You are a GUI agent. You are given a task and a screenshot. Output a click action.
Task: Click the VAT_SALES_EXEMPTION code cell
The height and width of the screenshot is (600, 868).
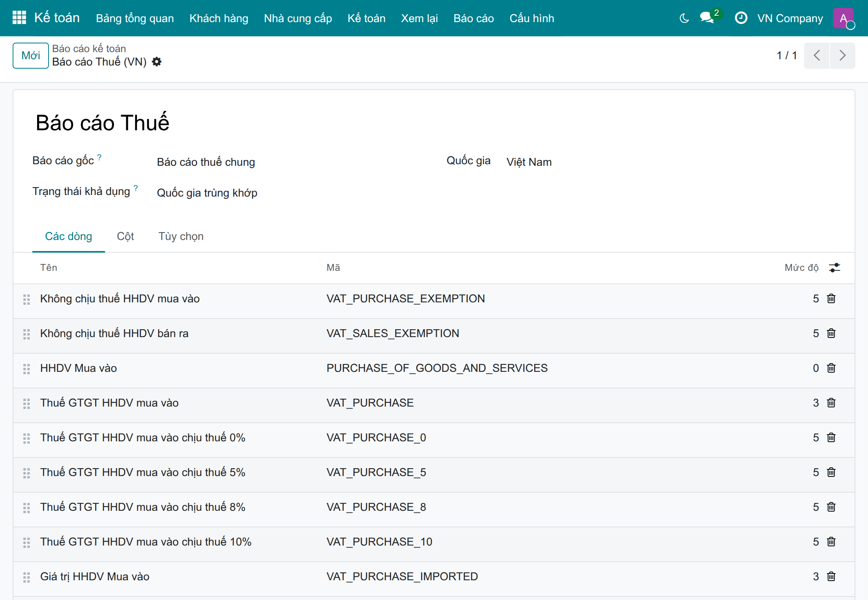click(393, 334)
